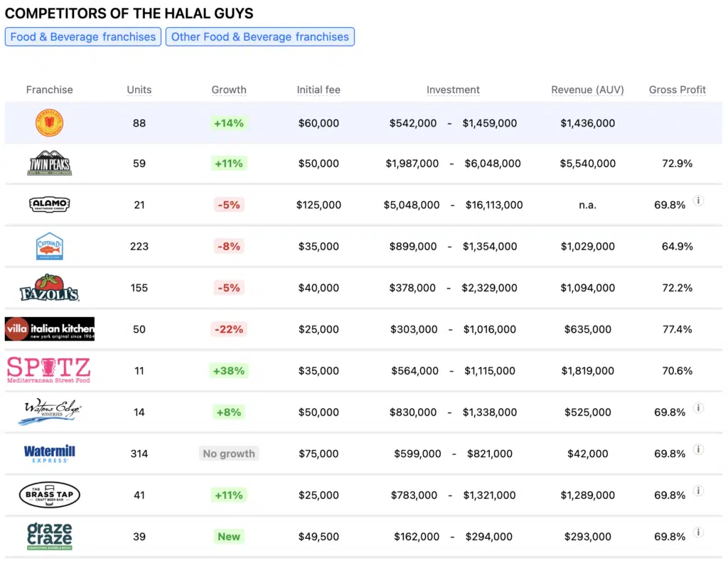Image resolution: width=728 pixels, height=563 pixels.
Task: Select the Spitz Mediterranean Street Food logo
Action: click(49, 370)
